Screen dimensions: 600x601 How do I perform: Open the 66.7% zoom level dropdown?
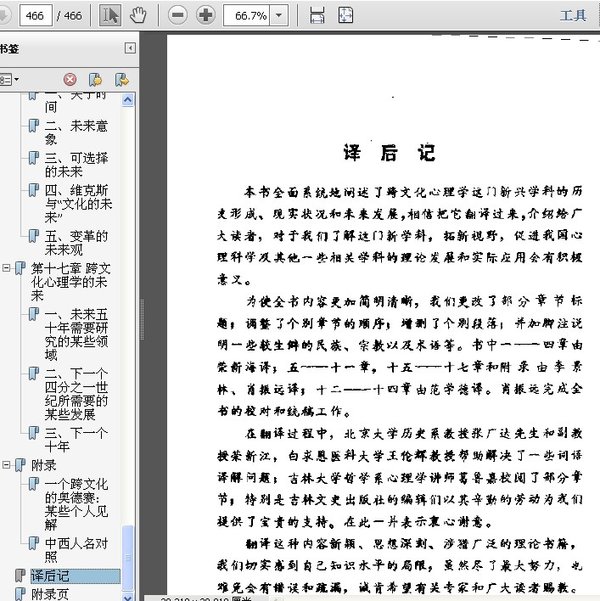(279, 15)
